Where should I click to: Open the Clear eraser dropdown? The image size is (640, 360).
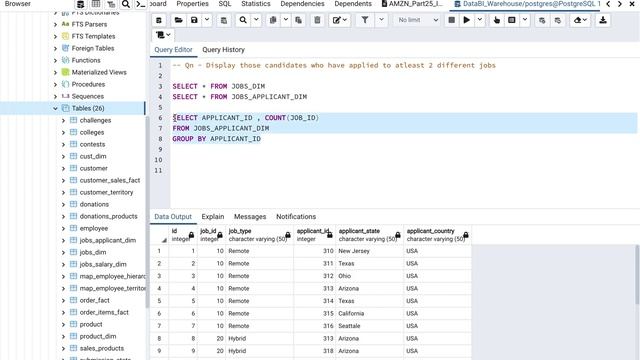(x=580, y=20)
